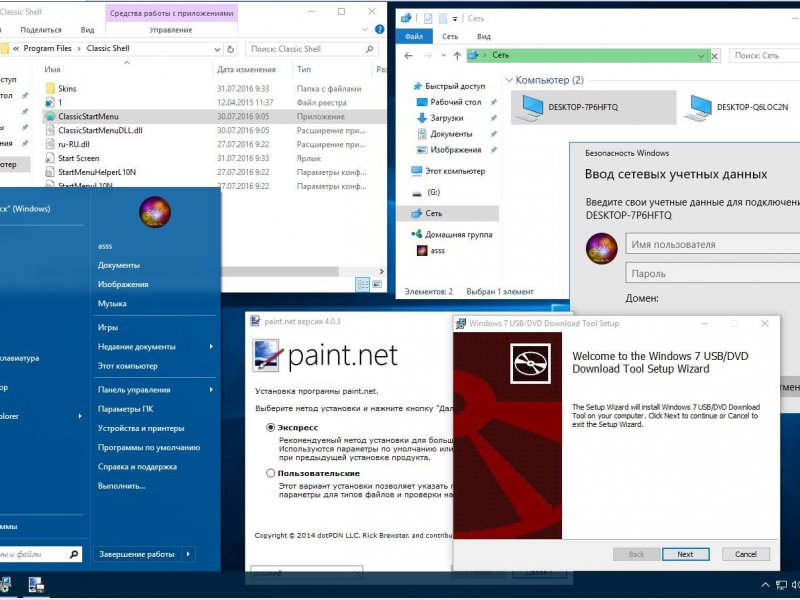Expand Недавние документы submenu
Image resolution: width=800 pixels, height=600 pixels.
tap(211, 346)
